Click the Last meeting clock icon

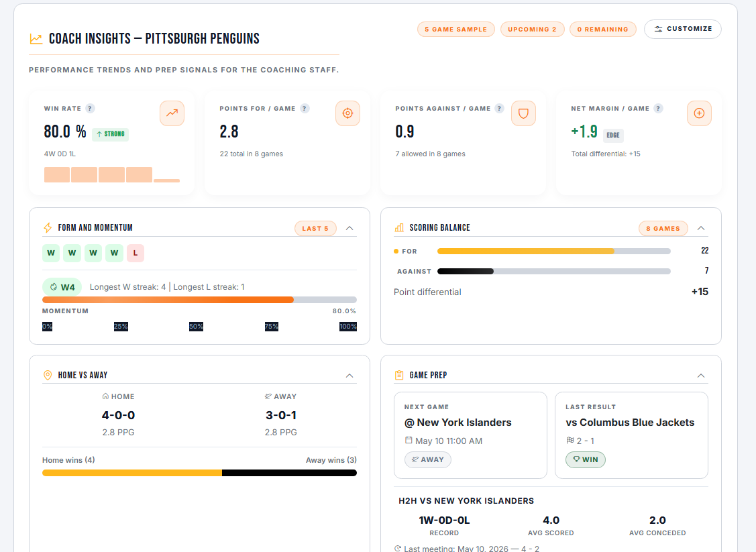point(398,549)
